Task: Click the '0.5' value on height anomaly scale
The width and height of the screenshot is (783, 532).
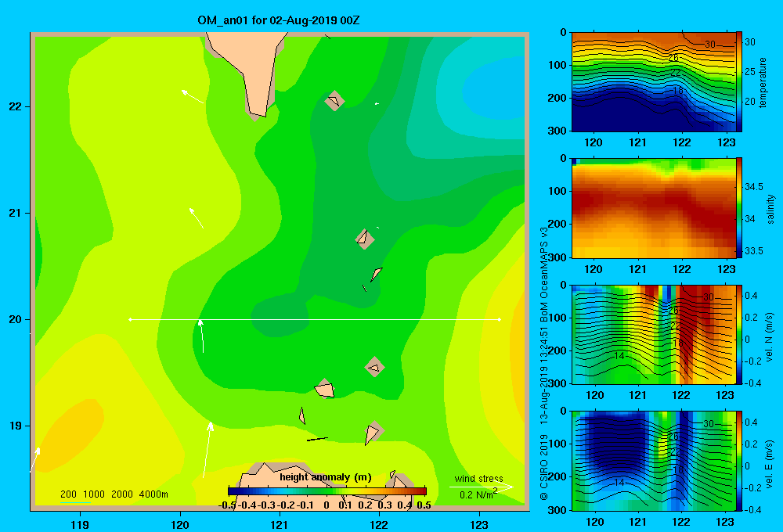Action: pos(424,505)
